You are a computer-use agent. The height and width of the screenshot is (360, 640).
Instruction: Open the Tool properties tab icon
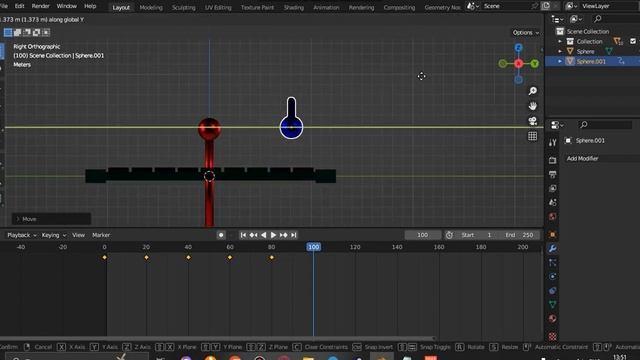[552, 142]
